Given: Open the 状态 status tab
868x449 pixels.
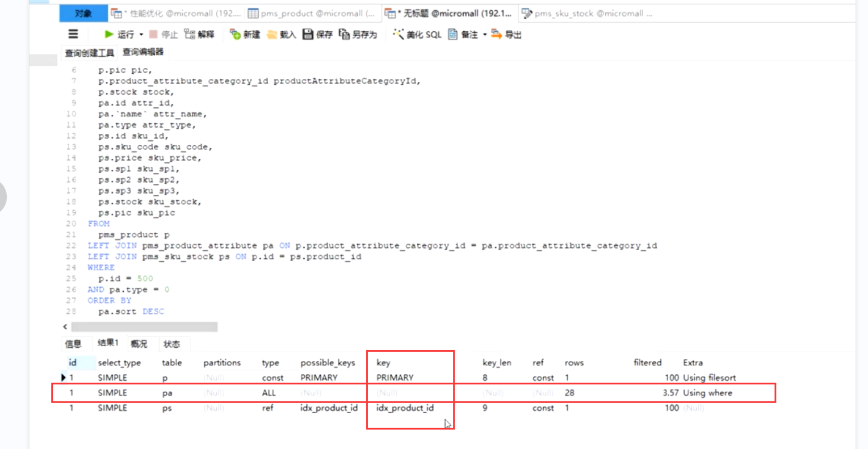Looking at the screenshot, I should [x=172, y=344].
